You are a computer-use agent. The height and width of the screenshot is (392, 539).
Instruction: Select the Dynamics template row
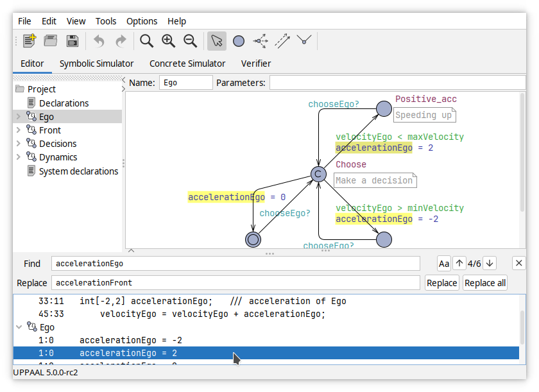pyautogui.click(x=58, y=157)
